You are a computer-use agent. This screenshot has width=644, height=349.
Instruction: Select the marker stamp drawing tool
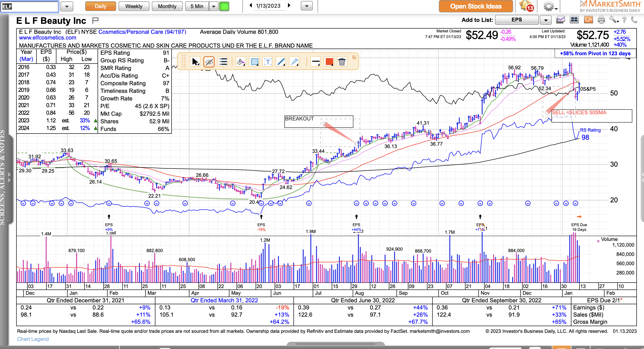tap(241, 61)
